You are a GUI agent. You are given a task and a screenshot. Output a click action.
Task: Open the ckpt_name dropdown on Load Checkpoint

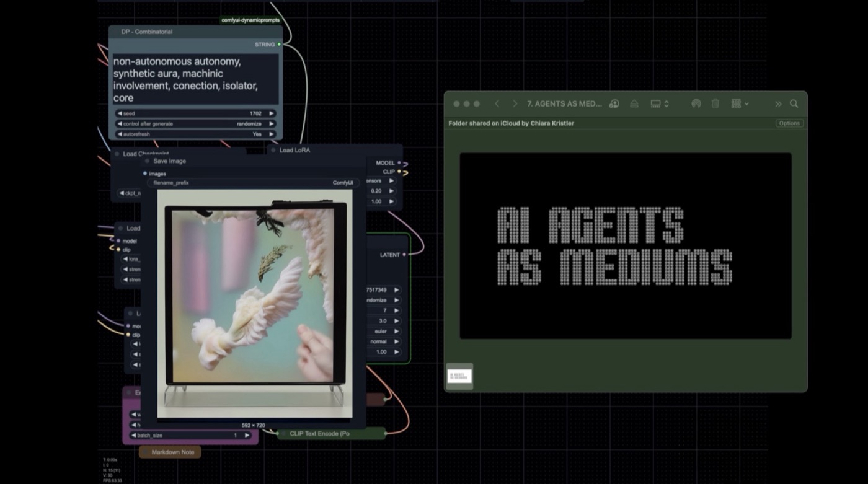(129, 193)
